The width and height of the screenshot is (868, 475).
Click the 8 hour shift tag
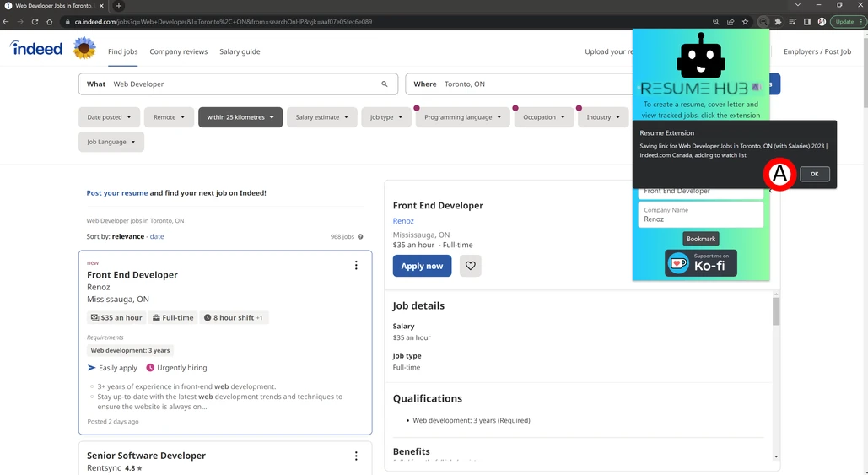coord(235,318)
